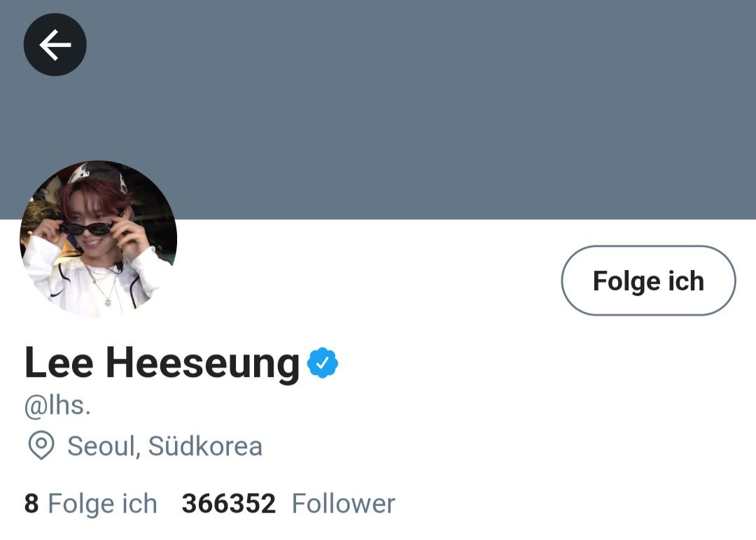Click the Folge ich follow button
756x540 pixels.
pyautogui.click(x=648, y=280)
